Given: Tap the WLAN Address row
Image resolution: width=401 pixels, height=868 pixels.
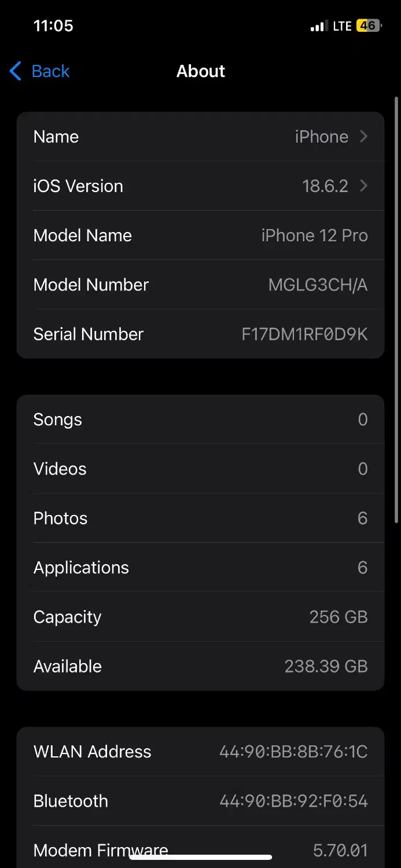Looking at the screenshot, I should tap(200, 752).
